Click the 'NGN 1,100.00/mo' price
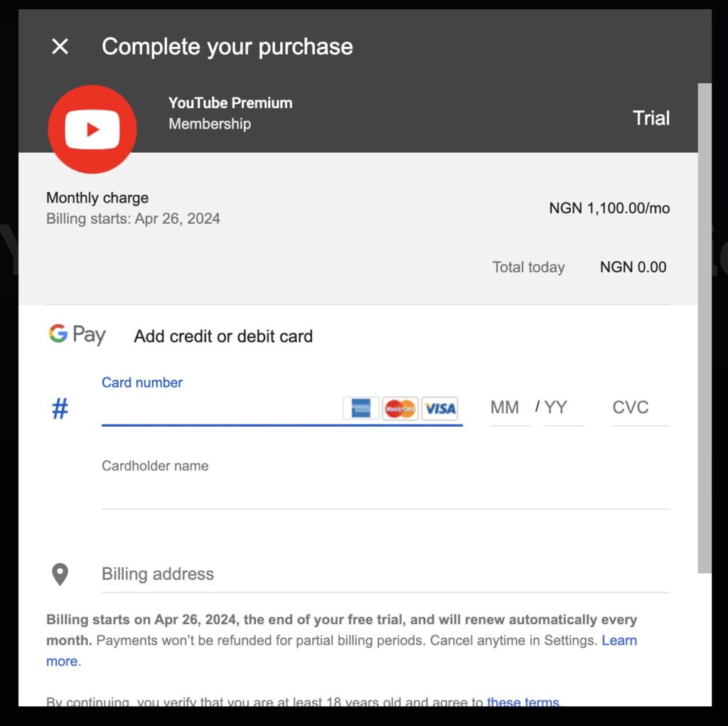This screenshot has width=728, height=726. pyautogui.click(x=609, y=208)
